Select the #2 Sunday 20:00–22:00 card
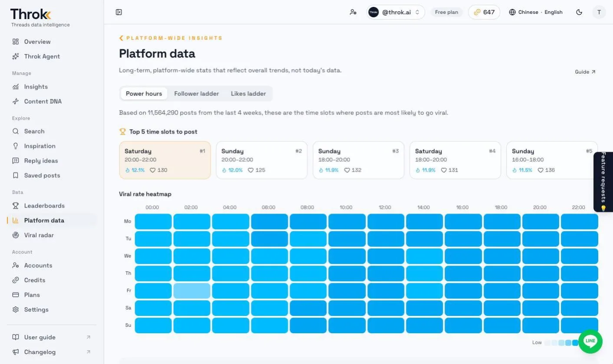Screen dimensions: 613x364 (262, 160)
